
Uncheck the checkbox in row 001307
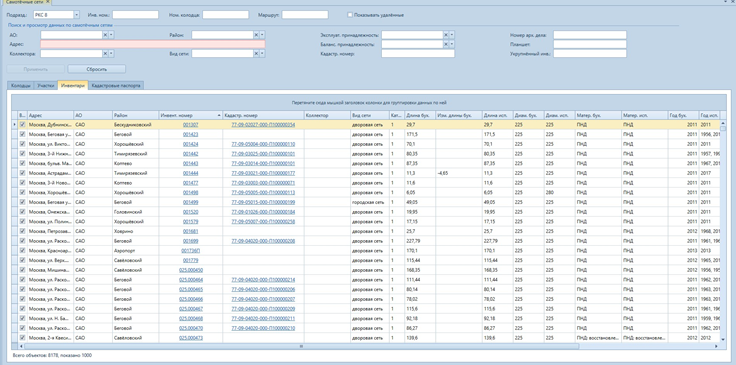23,125
